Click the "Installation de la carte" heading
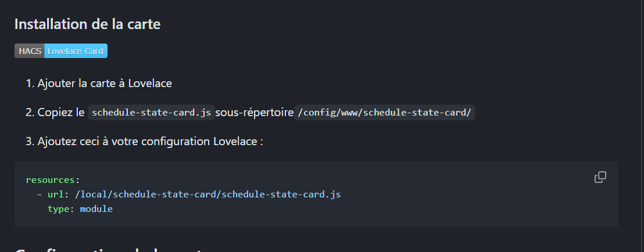Viewport: 644px width, 252px height. [x=87, y=24]
